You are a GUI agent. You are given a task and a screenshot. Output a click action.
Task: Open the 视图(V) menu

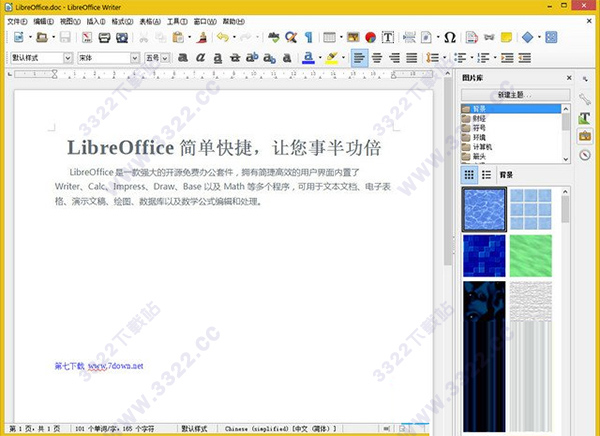coord(70,21)
